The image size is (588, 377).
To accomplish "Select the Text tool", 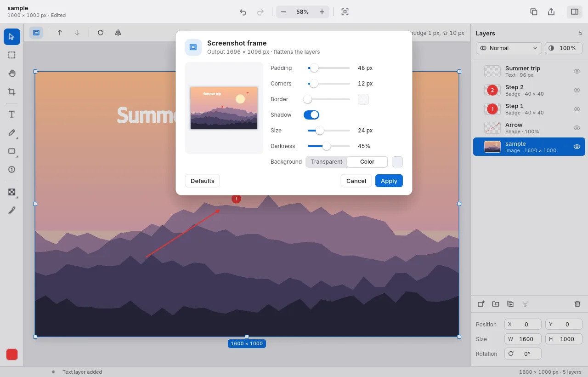I will [12, 114].
